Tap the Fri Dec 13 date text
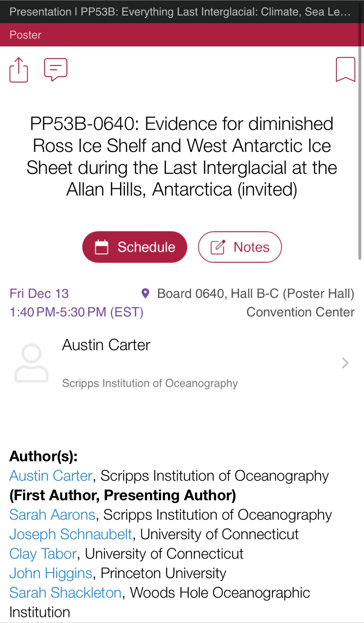Screen dimensions: 364x623 point(39,293)
